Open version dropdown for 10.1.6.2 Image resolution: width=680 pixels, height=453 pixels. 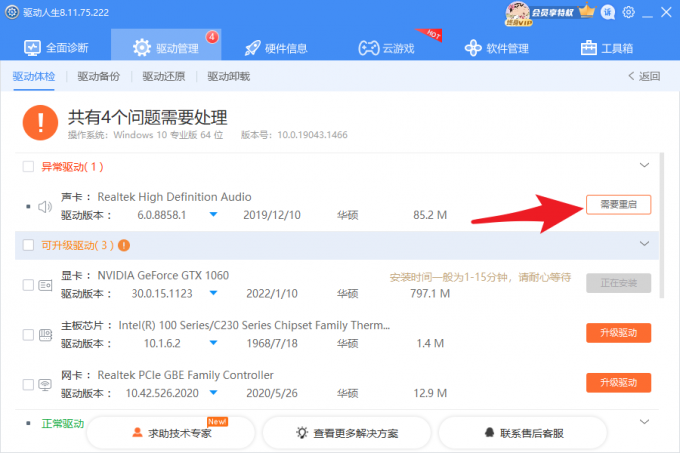click(213, 343)
